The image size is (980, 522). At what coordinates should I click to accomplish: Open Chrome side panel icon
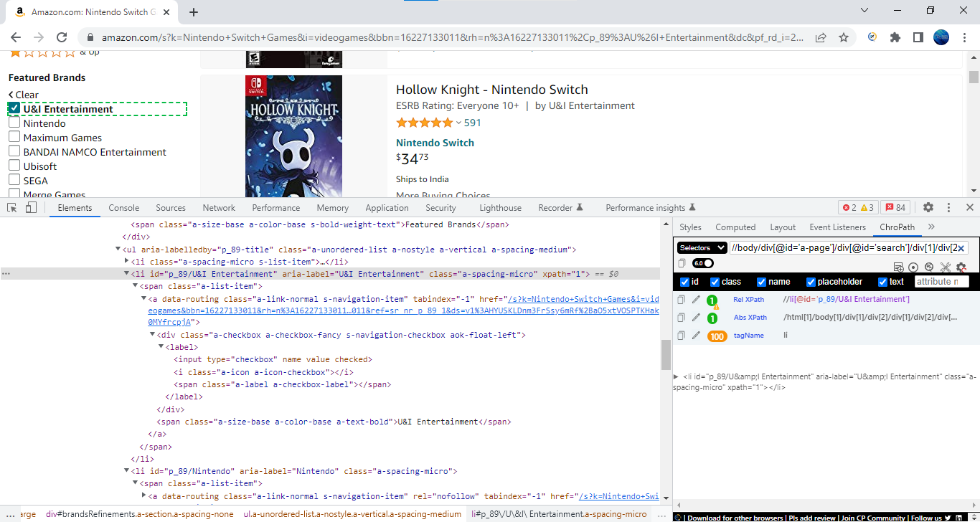[x=918, y=37]
